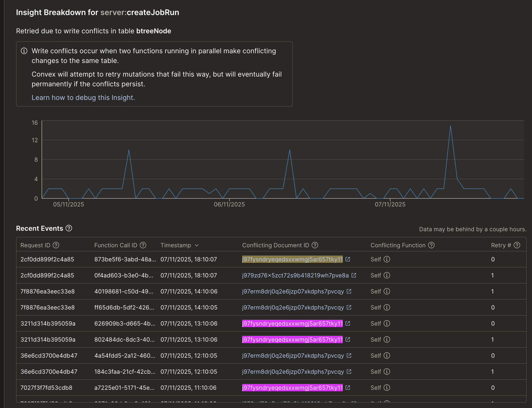Click Self info icon in 14:10:06 row
532x408 pixels.
tap(387, 291)
